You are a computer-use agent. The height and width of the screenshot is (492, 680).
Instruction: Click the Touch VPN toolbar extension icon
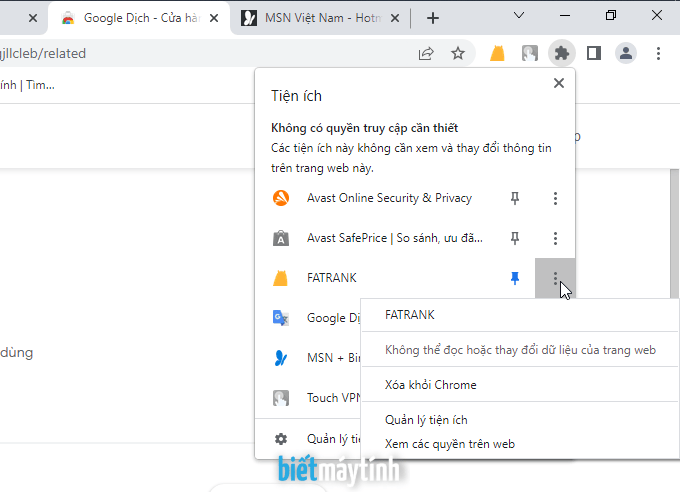point(530,53)
